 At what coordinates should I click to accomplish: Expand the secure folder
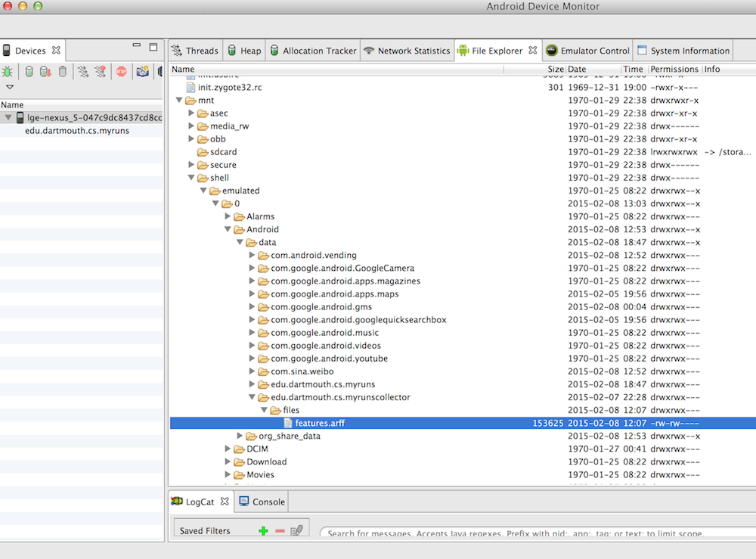coord(191,164)
